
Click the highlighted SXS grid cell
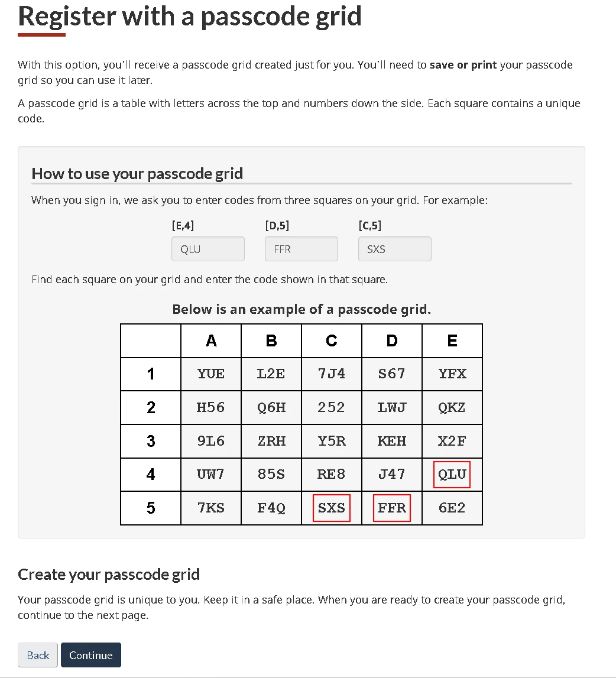(332, 508)
